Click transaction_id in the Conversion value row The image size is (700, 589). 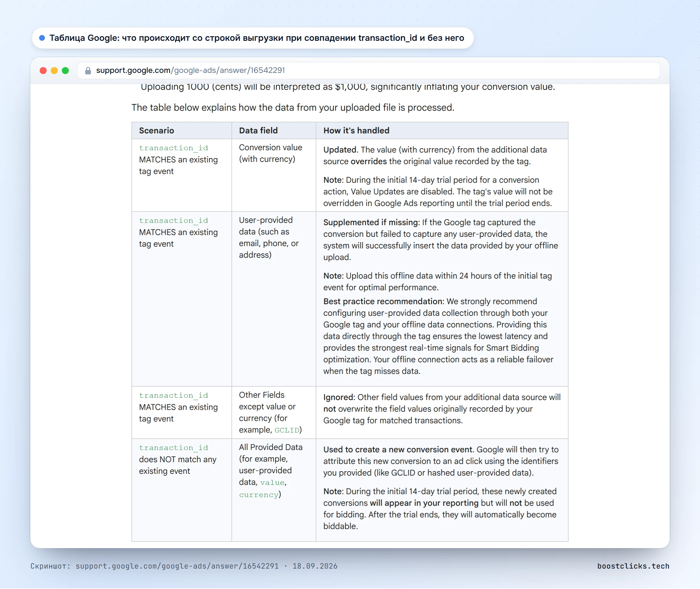[x=173, y=148]
